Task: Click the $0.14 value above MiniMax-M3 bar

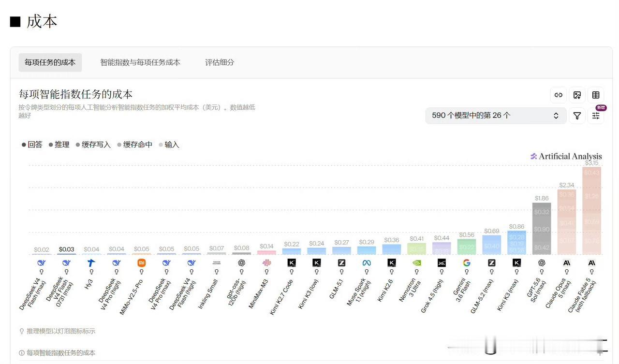Action: [x=266, y=246]
